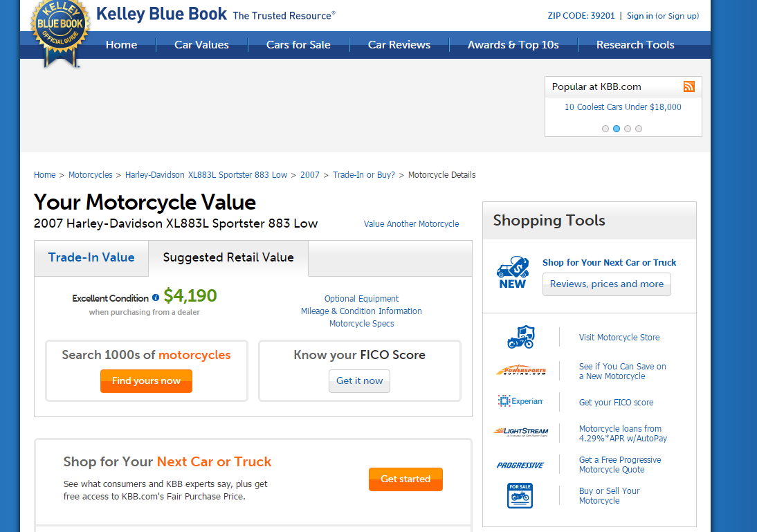Select the fourth carousel dot indicator

[x=639, y=129]
